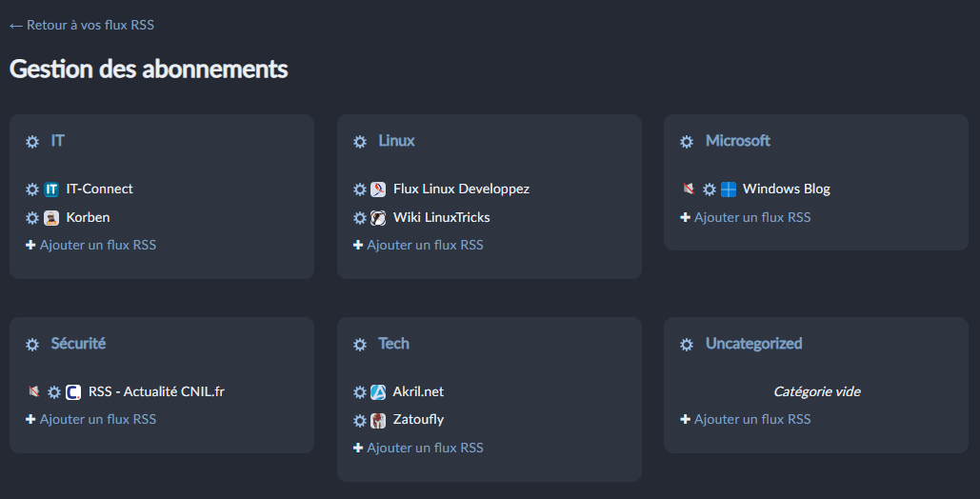Select the Zatoufly feed name
Image resolution: width=980 pixels, height=499 pixels.
418,420
